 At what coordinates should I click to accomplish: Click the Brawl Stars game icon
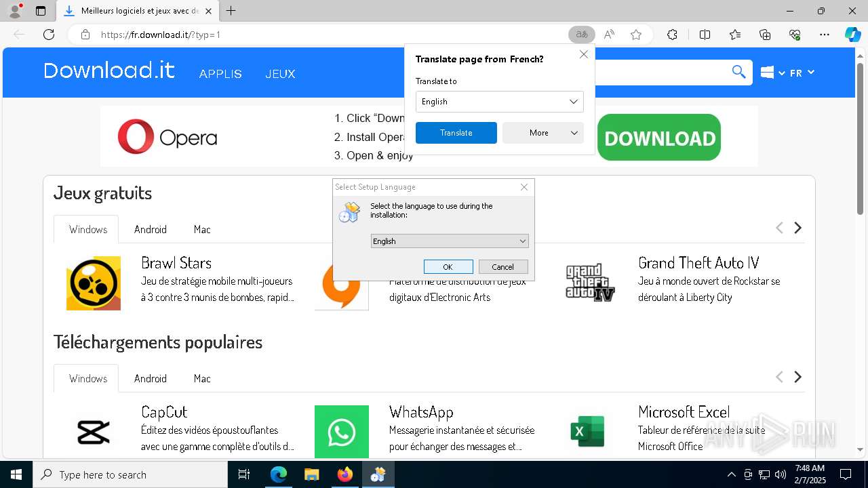pyautogui.click(x=94, y=283)
